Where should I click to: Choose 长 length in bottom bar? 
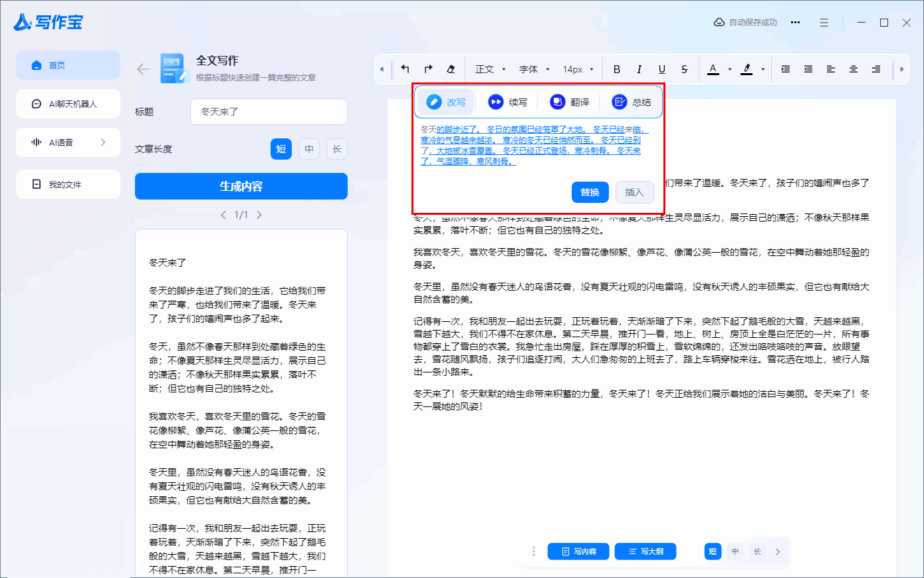coord(757,551)
